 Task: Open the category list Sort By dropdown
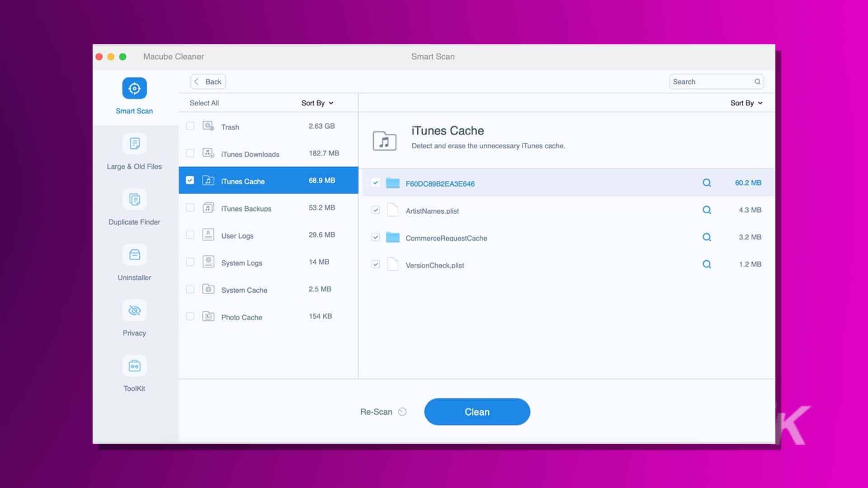(317, 103)
